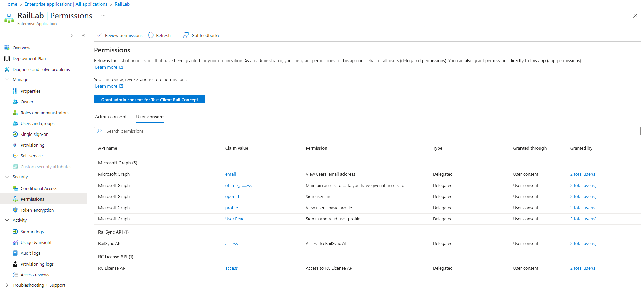Click the Refresh icon in the toolbar
Viewport: 644px width, 292px height.
pos(151,35)
